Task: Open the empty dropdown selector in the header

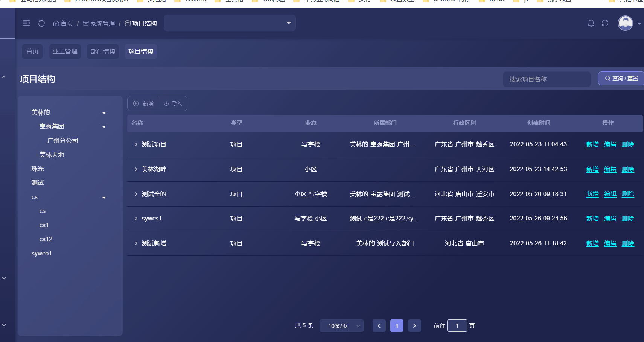Action: (230, 23)
